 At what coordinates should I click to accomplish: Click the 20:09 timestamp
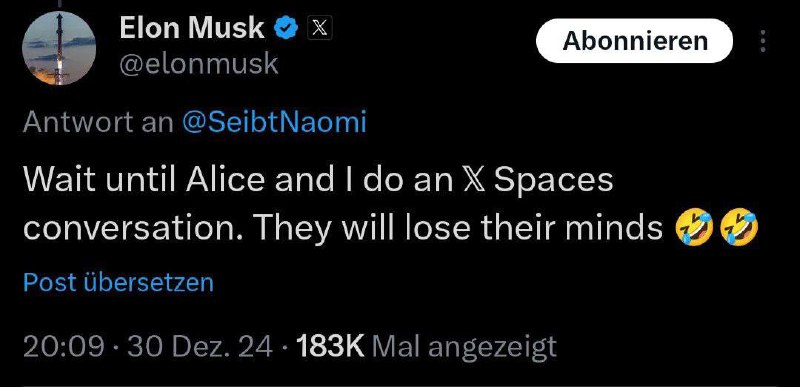(63, 347)
